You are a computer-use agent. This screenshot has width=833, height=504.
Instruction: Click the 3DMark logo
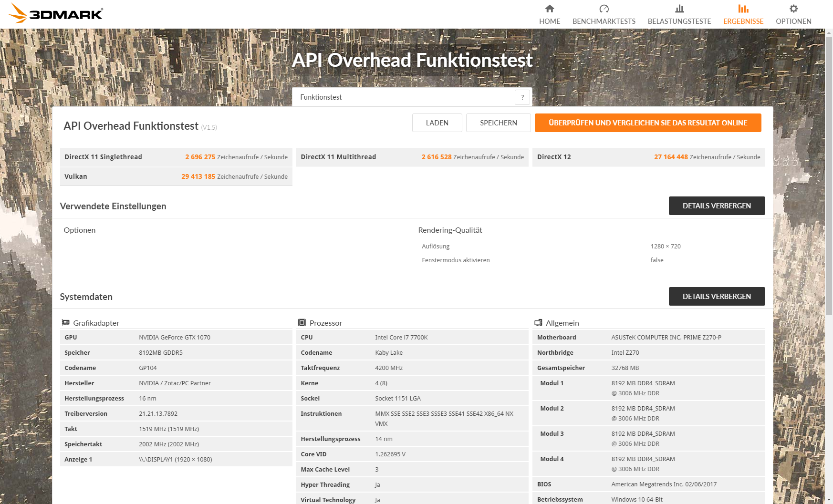point(55,13)
